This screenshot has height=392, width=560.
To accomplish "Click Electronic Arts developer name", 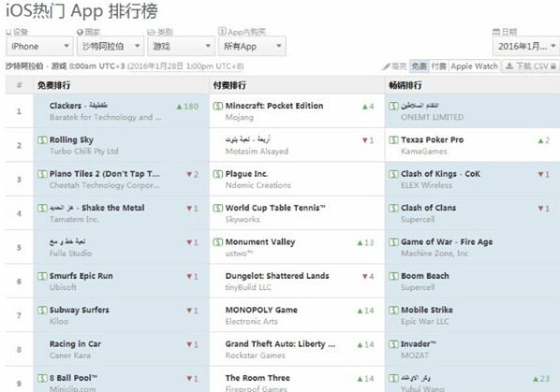I will pos(251,321).
